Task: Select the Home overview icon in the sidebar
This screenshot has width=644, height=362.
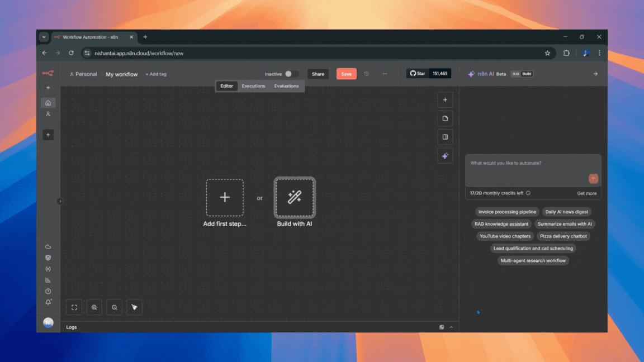Action: pos(48,102)
